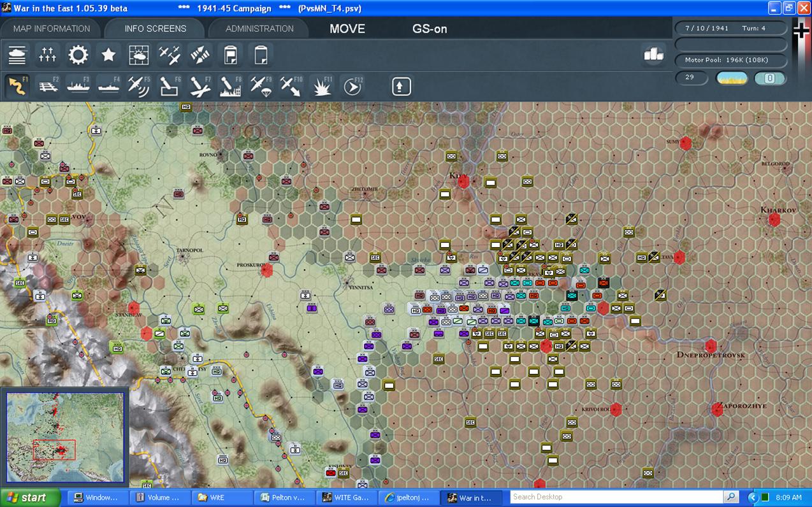The width and height of the screenshot is (812, 507).
Task: Switch to the Pelton v... taskbar item
Action: pyautogui.click(x=285, y=497)
